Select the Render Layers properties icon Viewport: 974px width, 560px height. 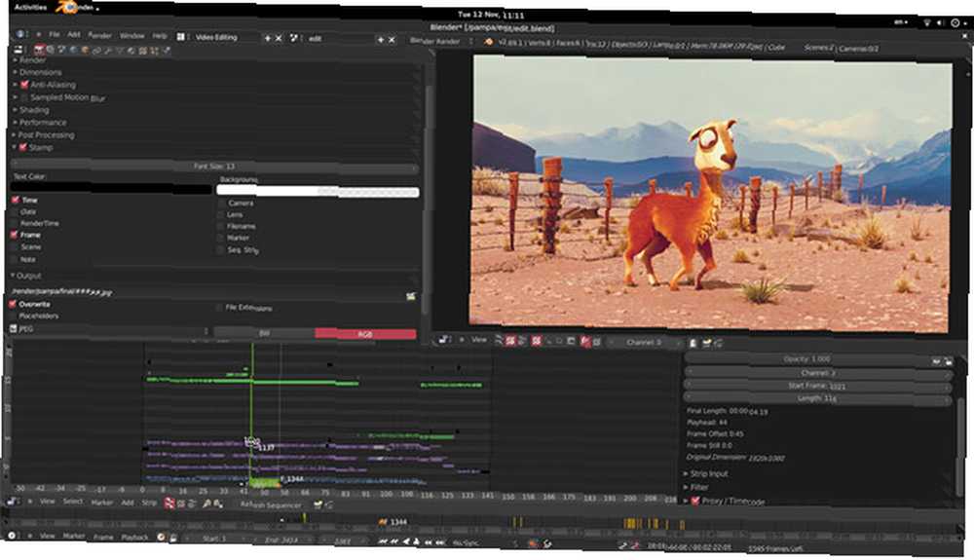pyautogui.click(x=51, y=50)
